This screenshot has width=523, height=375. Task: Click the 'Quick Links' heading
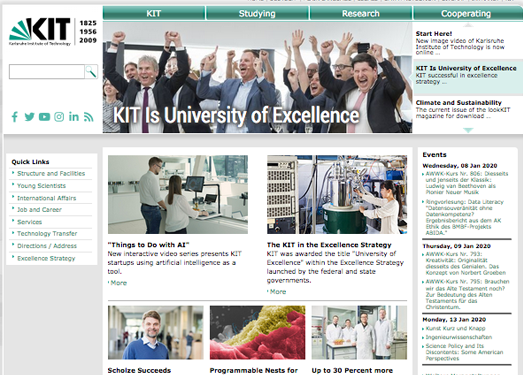coord(30,162)
